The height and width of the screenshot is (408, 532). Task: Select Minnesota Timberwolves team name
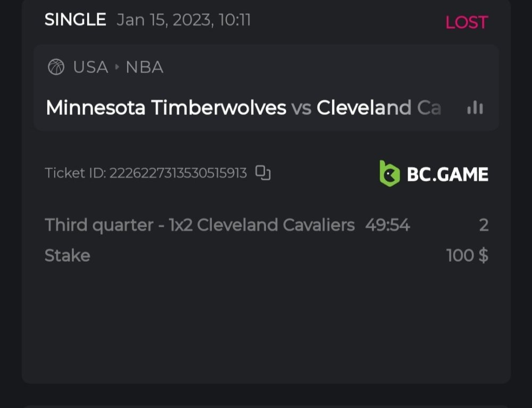point(166,108)
